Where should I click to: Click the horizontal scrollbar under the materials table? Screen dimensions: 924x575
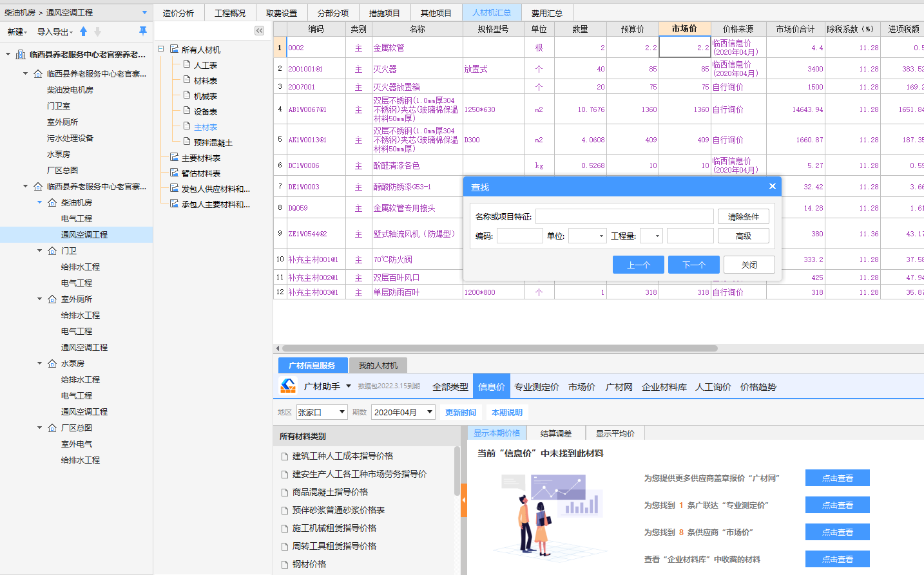pos(499,348)
